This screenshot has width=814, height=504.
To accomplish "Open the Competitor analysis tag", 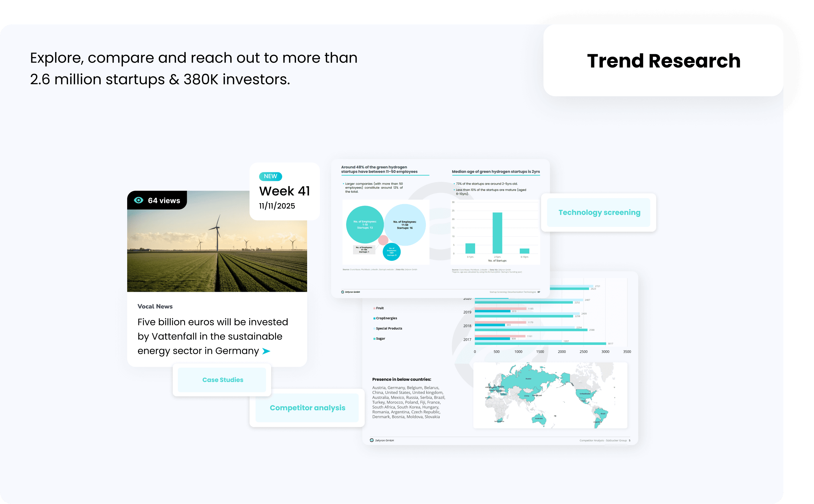I will [x=307, y=408].
